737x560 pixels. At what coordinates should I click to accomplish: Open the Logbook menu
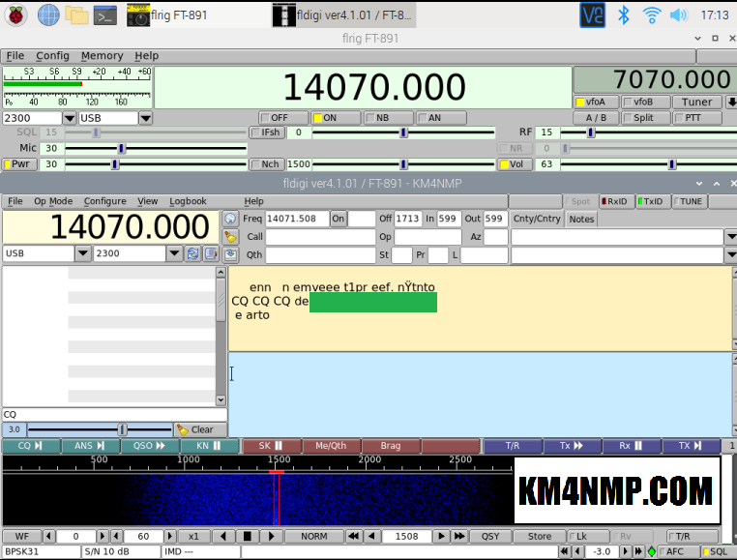tap(188, 201)
